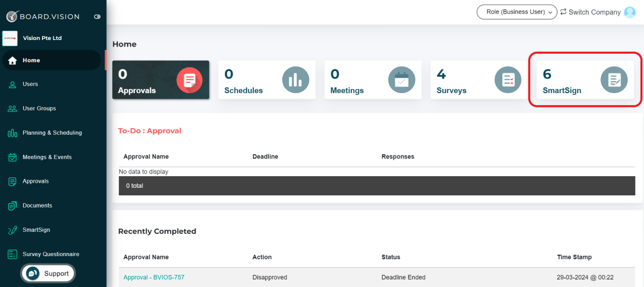Image resolution: width=644 pixels, height=287 pixels.
Task: Click the SmartSign pen icon in sidebar
Action: (x=13, y=230)
